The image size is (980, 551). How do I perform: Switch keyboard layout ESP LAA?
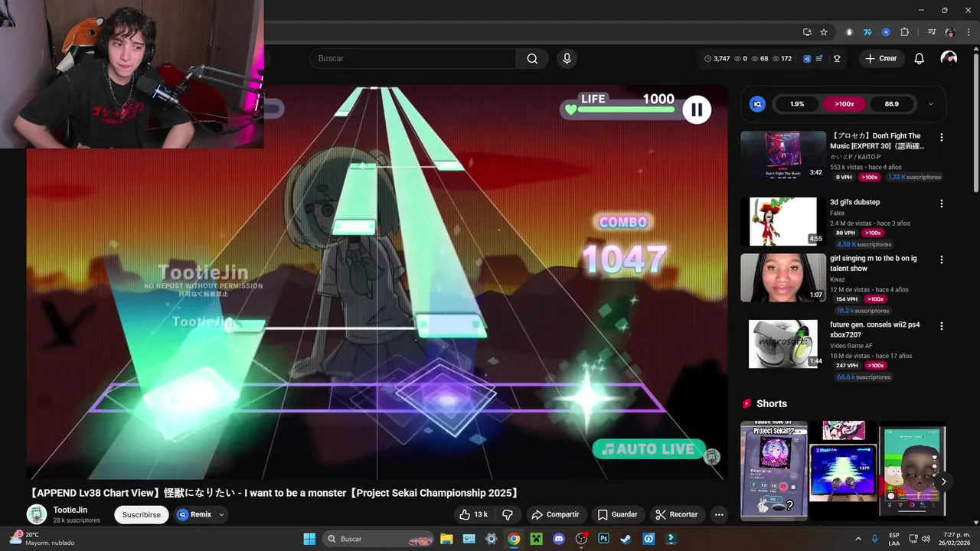click(x=895, y=539)
